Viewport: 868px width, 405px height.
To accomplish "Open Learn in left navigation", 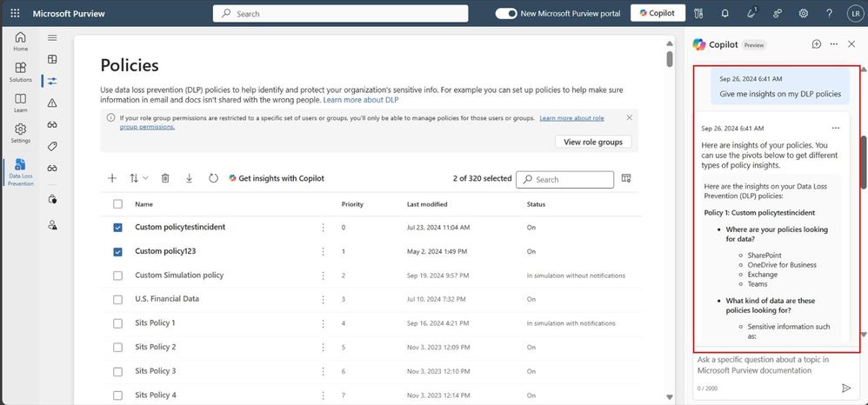I will pyautogui.click(x=21, y=103).
